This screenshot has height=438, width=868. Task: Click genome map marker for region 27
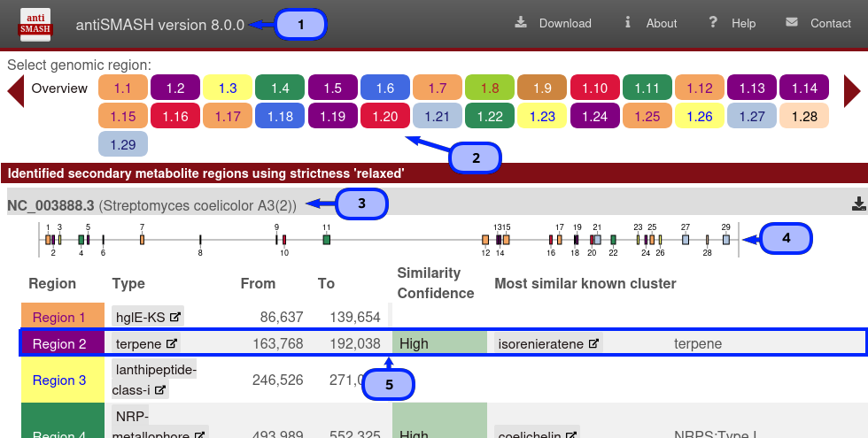[686, 240]
